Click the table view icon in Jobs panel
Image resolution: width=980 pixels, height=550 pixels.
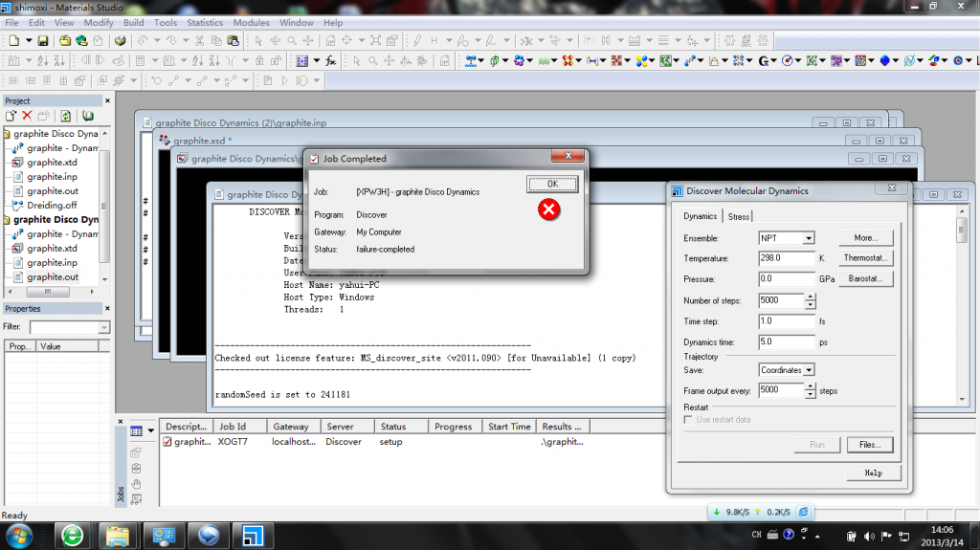136,431
